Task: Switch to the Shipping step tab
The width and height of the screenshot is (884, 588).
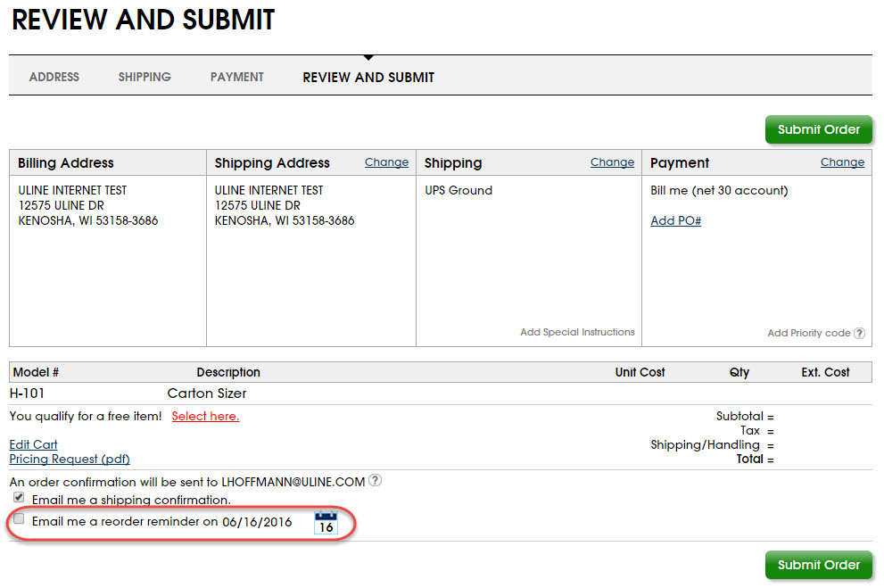Action: pos(145,77)
